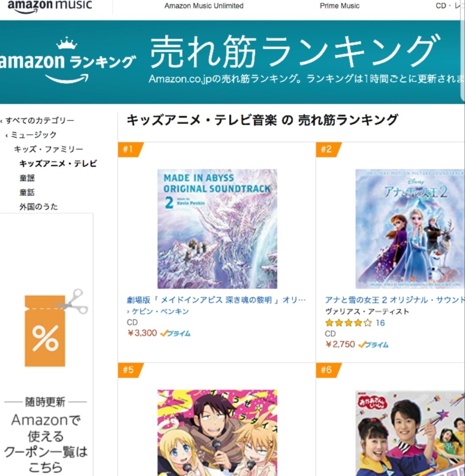Go back to すべてのカテゴリー

tap(39, 121)
